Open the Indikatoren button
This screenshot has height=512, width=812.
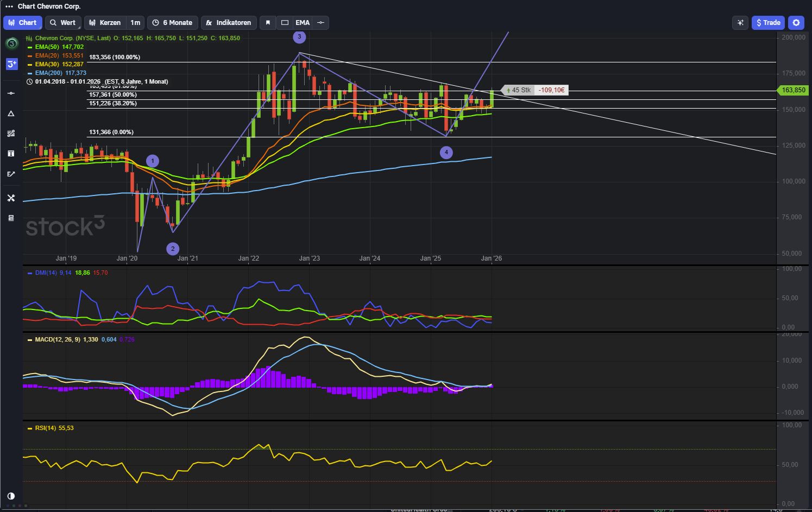[x=228, y=23]
